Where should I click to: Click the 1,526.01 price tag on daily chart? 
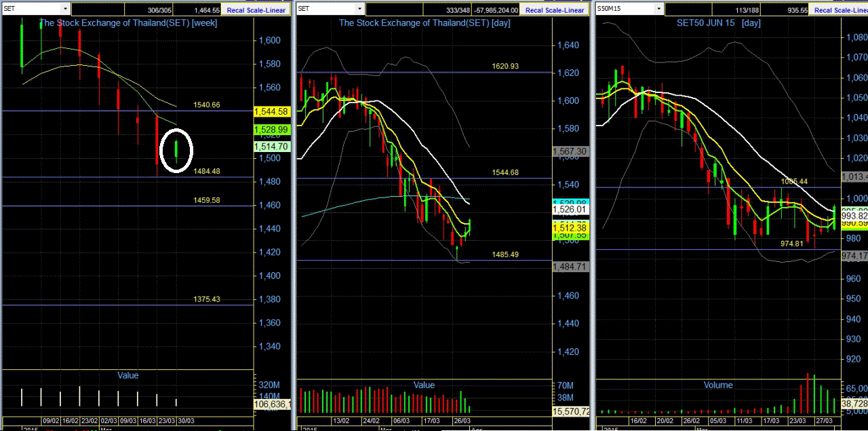(x=570, y=210)
